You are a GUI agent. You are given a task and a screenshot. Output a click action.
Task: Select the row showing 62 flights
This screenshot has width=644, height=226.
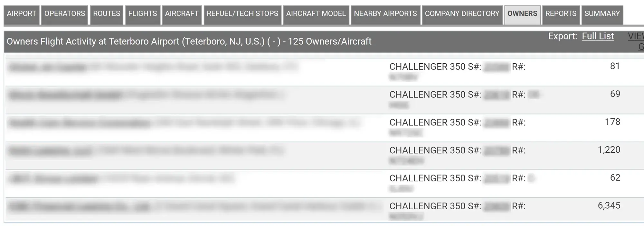pyautogui.click(x=322, y=183)
